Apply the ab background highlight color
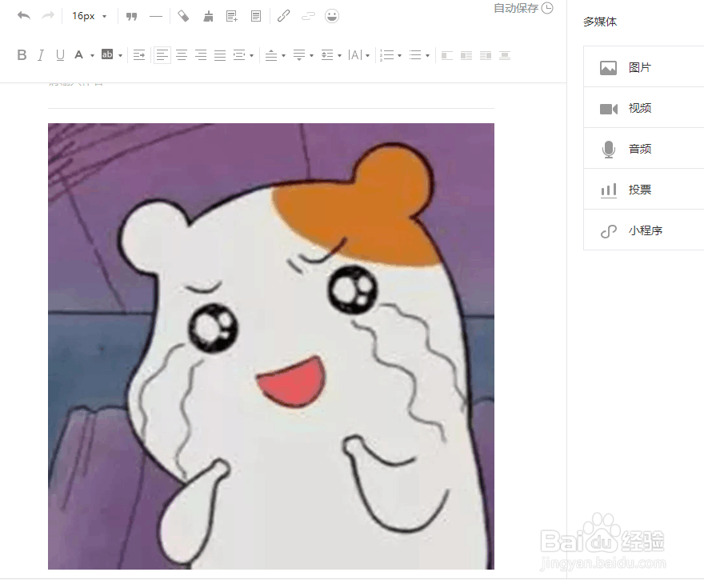Viewport: 704px width, 588px height. (x=107, y=54)
